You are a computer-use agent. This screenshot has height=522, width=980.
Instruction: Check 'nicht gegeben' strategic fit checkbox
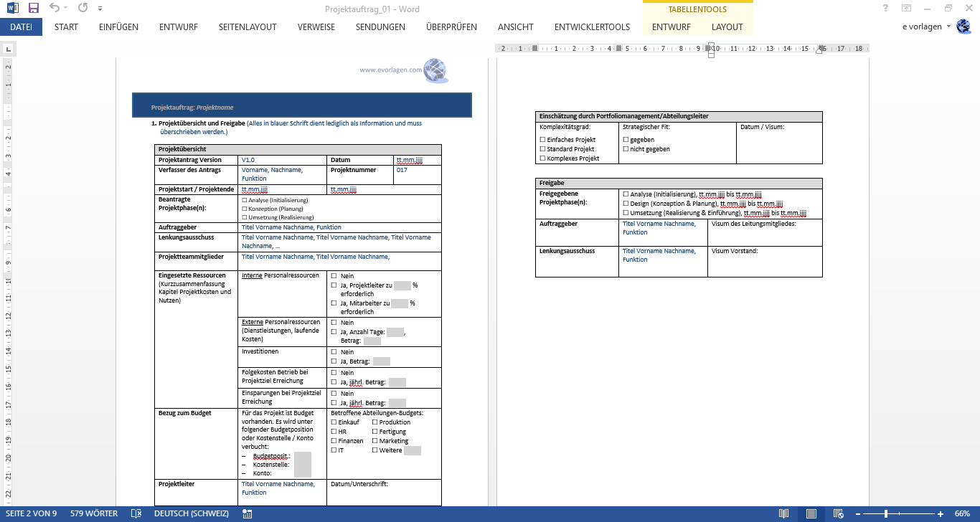[626, 149]
